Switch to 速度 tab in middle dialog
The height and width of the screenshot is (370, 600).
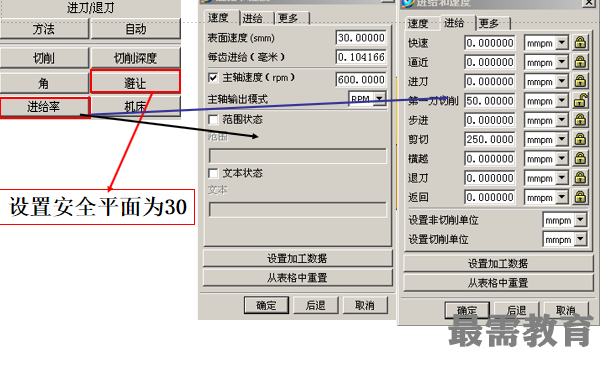coord(220,18)
